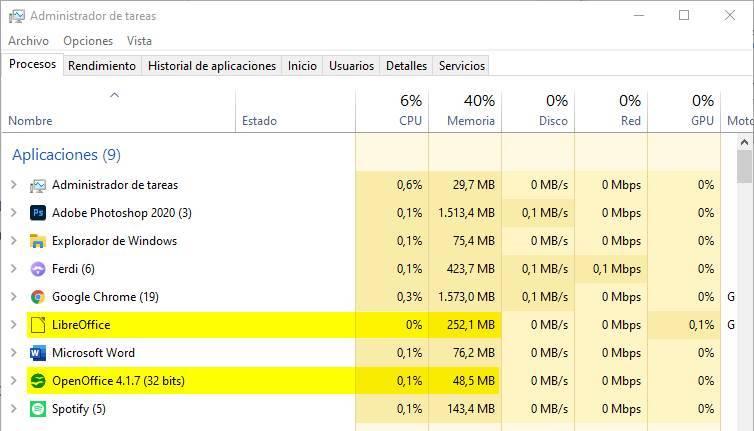Image resolution: width=754 pixels, height=431 pixels.
Task: Sort by the CPU column header
Action: (x=392, y=111)
